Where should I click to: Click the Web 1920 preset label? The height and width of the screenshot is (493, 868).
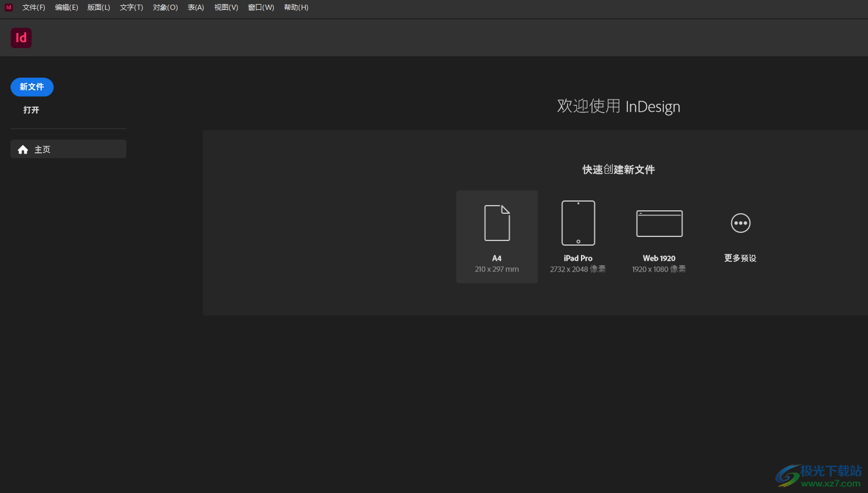pyautogui.click(x=659, y=258)
